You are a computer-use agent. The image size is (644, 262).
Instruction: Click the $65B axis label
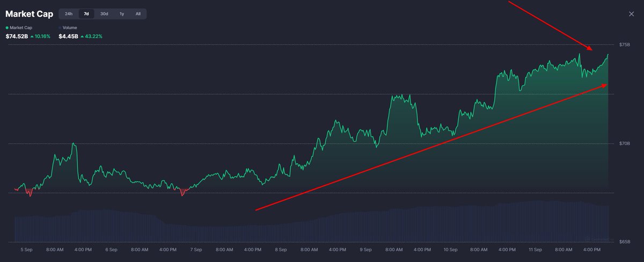click(x=624, y=242)
